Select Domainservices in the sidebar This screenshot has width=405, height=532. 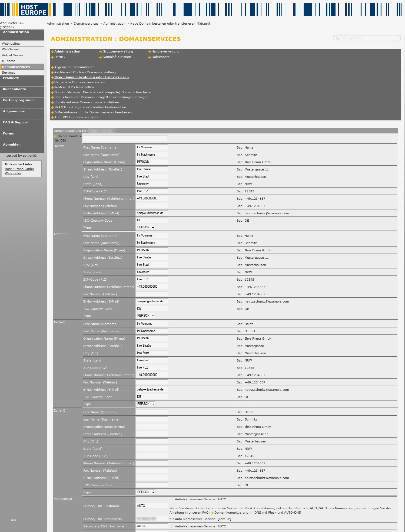coord(22,67)
